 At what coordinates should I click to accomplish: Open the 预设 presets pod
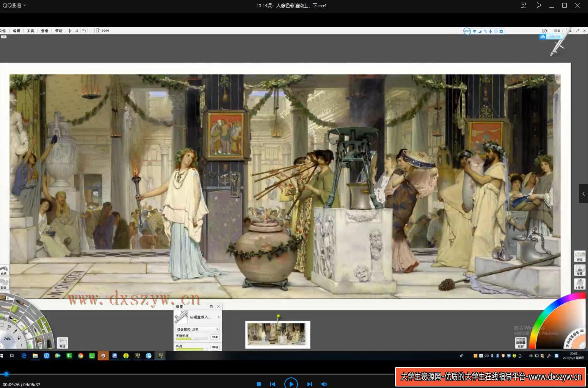[x=62, y=343]
